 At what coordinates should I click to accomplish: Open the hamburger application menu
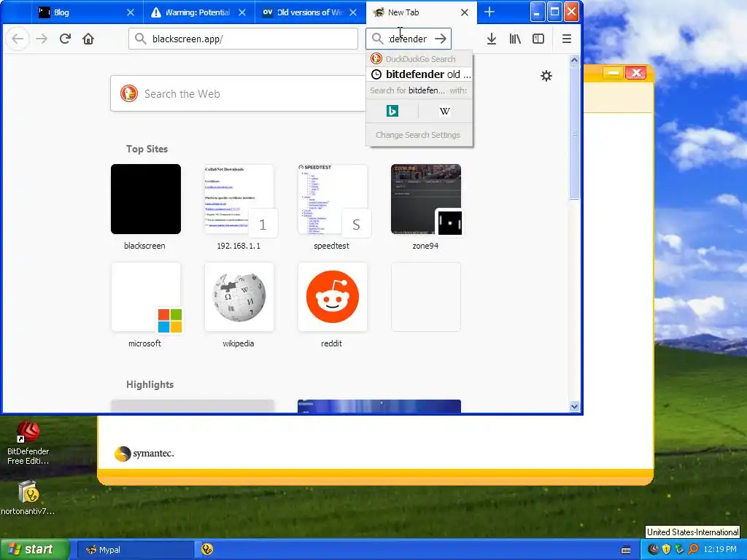coord(566,39)
